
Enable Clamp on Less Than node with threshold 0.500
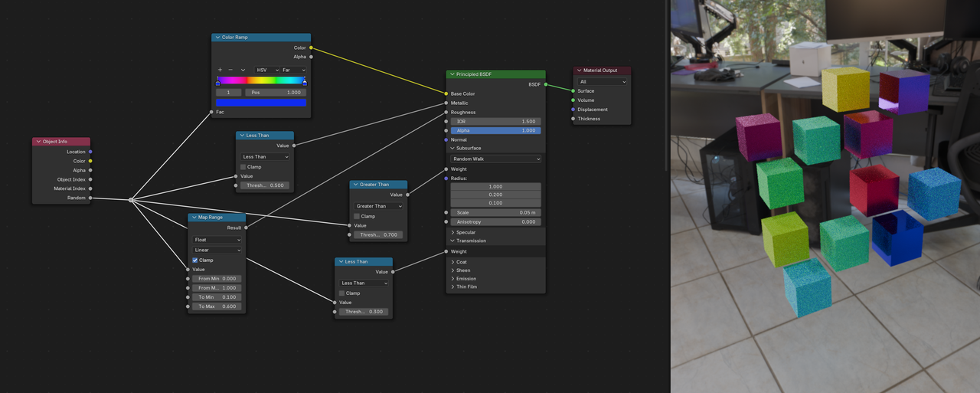coord(243,166)
